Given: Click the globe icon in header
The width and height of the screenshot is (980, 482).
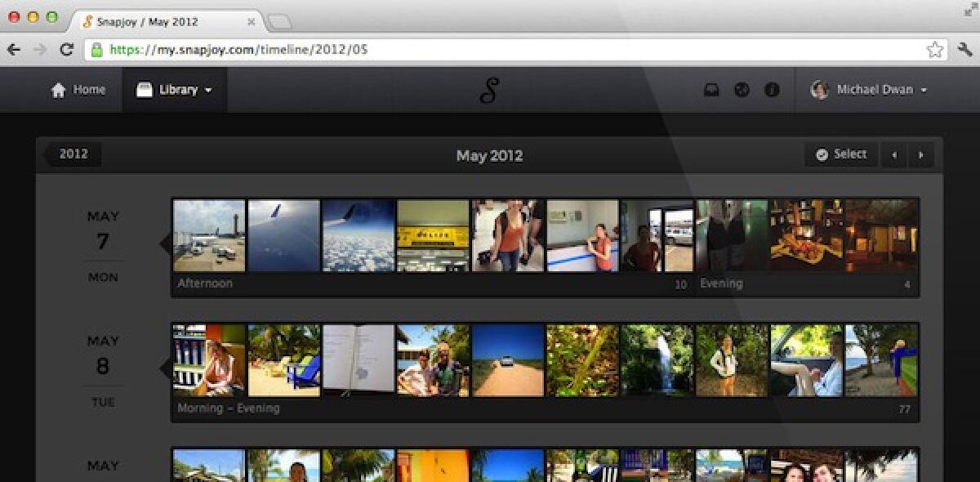Looking at the screenshot, I should (742, 90).
